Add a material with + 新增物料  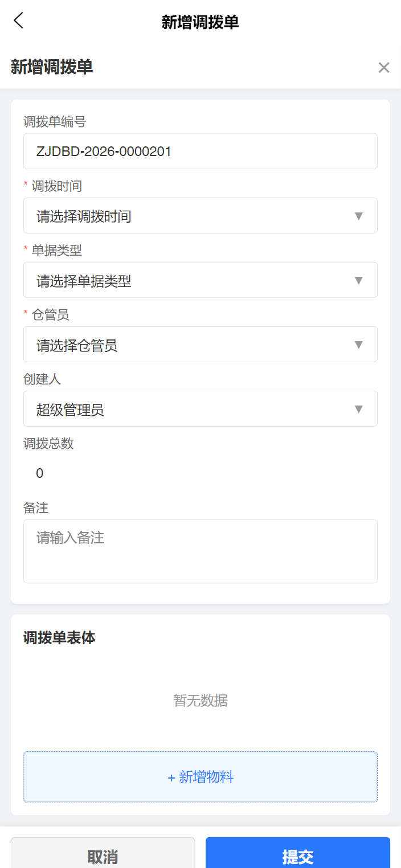tap(200, 777)
